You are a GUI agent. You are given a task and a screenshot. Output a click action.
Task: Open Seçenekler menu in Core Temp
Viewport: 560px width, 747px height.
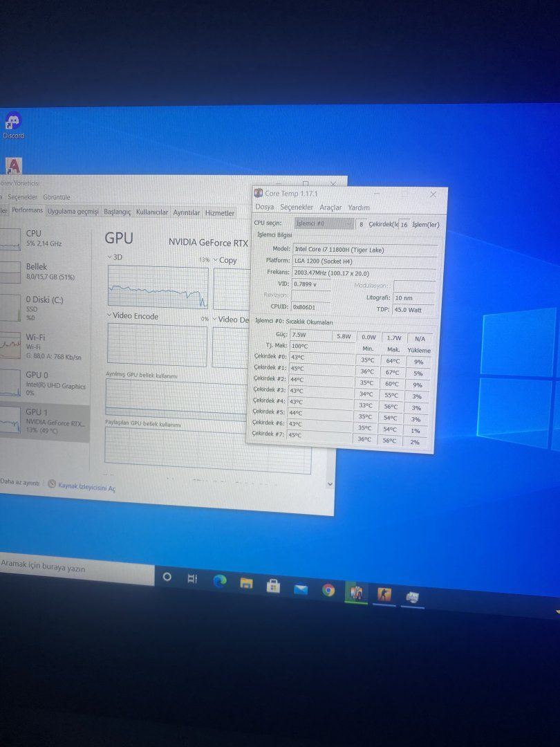point(297,207)
